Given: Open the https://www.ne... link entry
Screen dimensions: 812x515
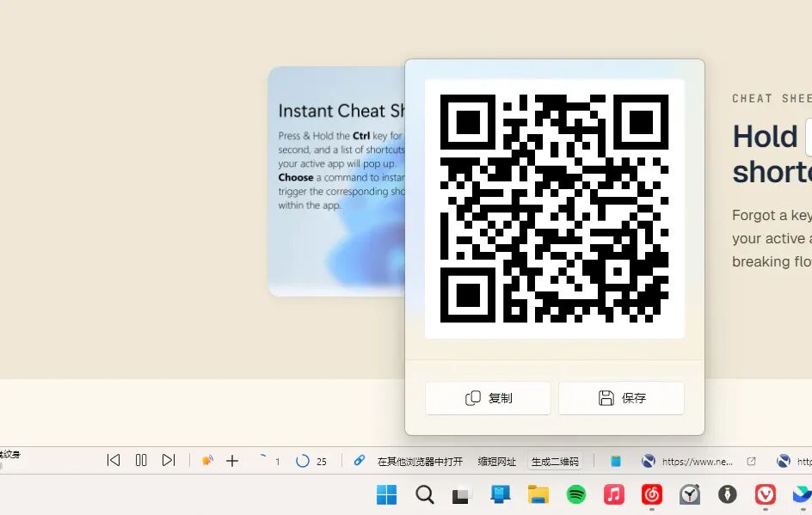Looking at the screenshot, I should [697, 461].
